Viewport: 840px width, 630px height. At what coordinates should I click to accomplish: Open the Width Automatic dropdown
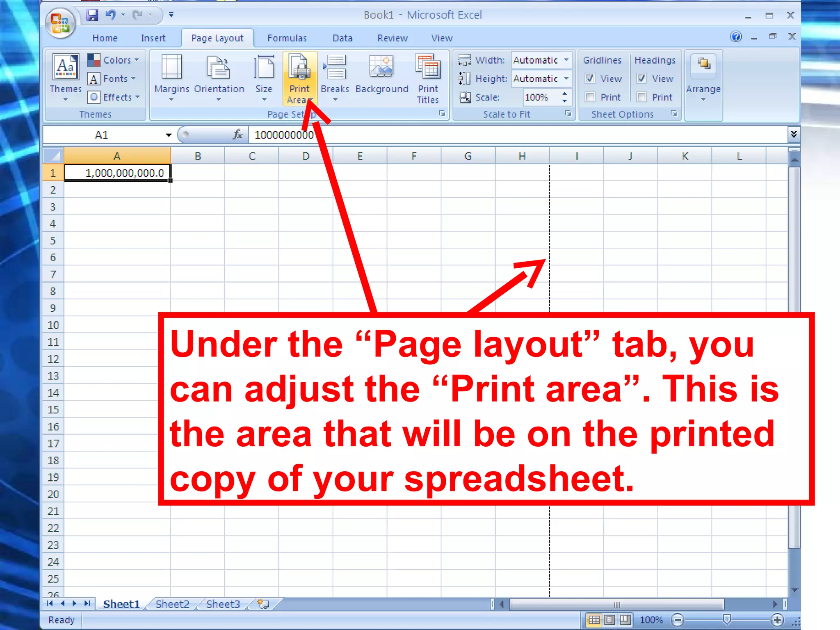[x=566, y=60]
